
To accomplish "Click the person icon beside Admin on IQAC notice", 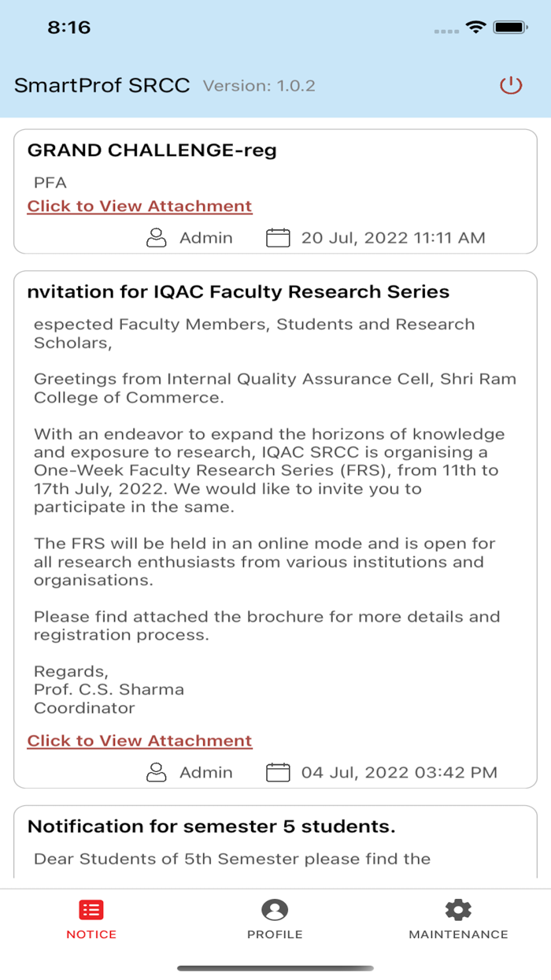I will tap(156, 772).
